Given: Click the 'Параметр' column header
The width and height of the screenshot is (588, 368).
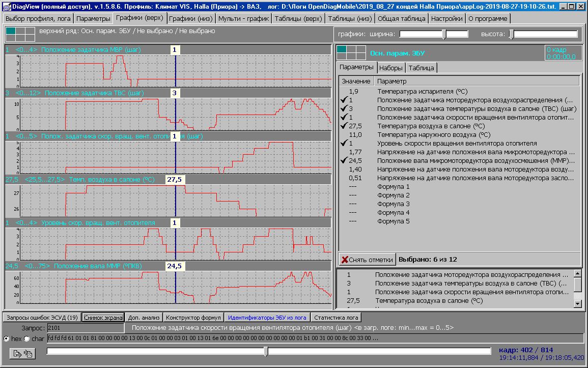Looking at the screenshot, I should [x=477, y=81].
